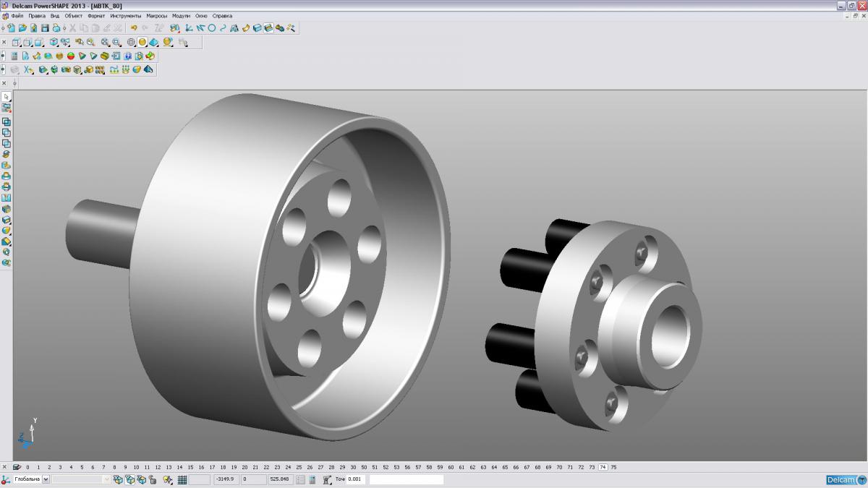The width and height of the screenshot is (868, 488).
Task: Select the surface creation tool
Action: click(x=246, y=27)
